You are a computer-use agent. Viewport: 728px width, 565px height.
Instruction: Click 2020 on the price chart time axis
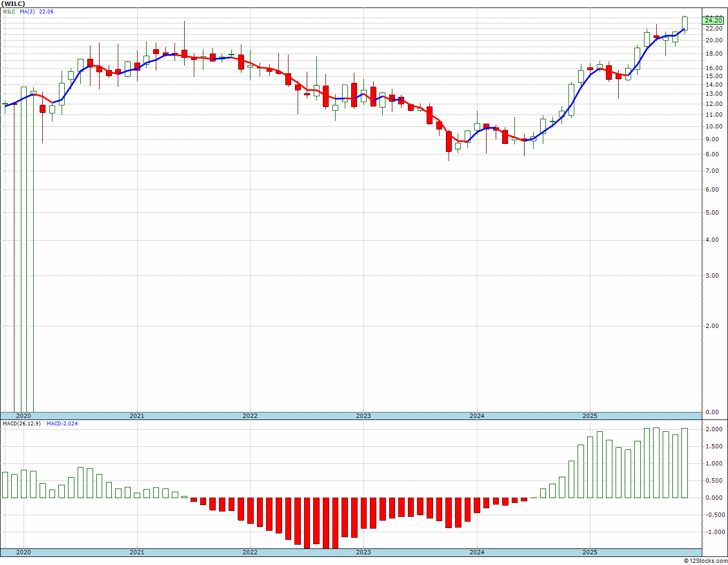click(x=24, y=416)
